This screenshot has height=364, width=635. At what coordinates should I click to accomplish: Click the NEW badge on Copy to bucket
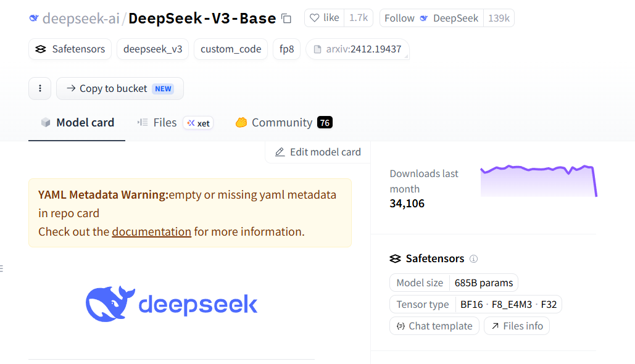(x=163, y=89)
